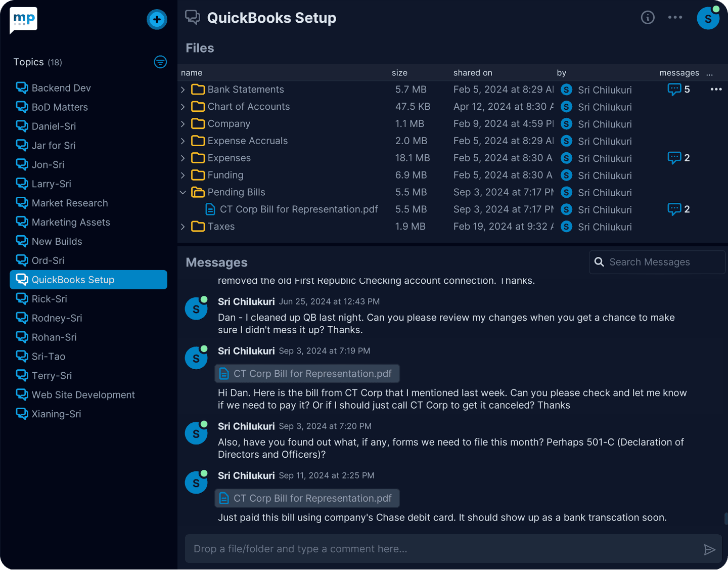Click the search magnifier icon
This screenshot has height=570, width=728.
click(x=599, y=262)
